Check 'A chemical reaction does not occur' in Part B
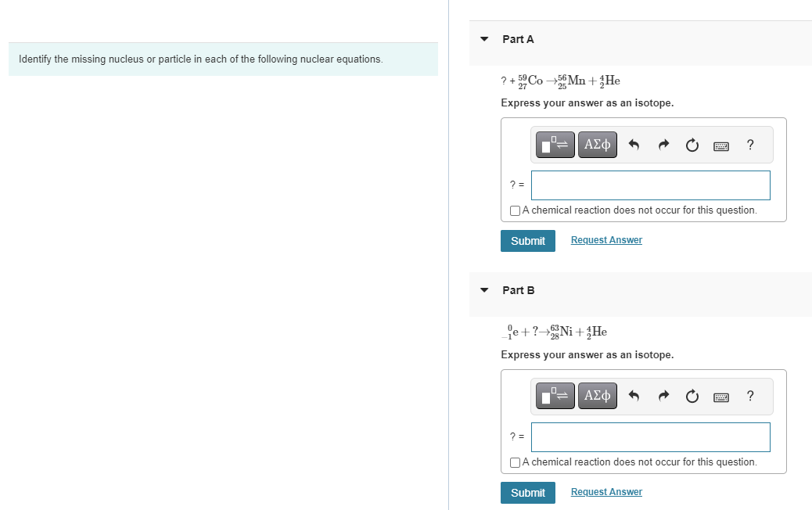 click(x=514, y=462)
